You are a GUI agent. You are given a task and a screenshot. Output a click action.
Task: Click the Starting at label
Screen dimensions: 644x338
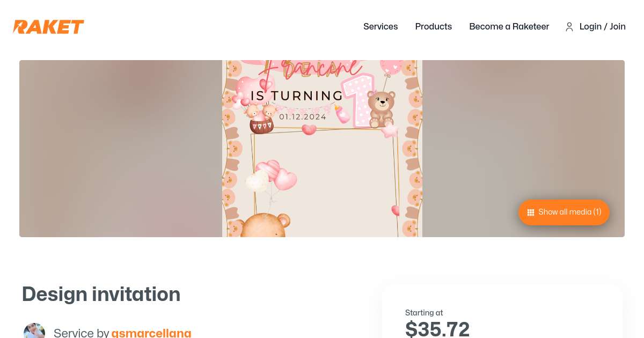[424, 313]
